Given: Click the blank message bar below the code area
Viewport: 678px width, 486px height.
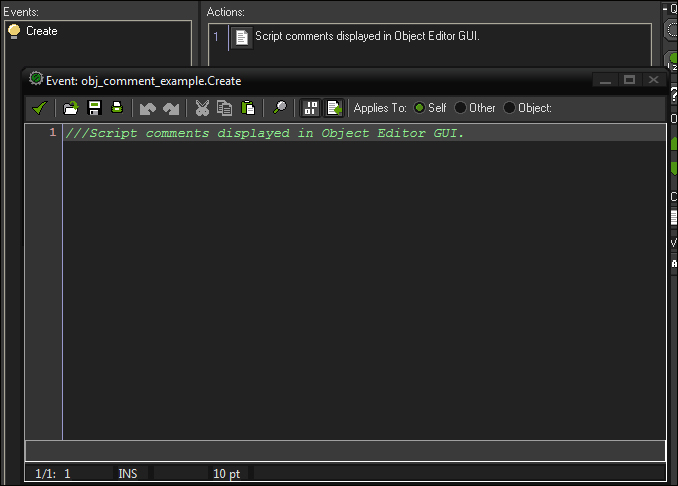Looking at the screenshot, I should [345, 451].
